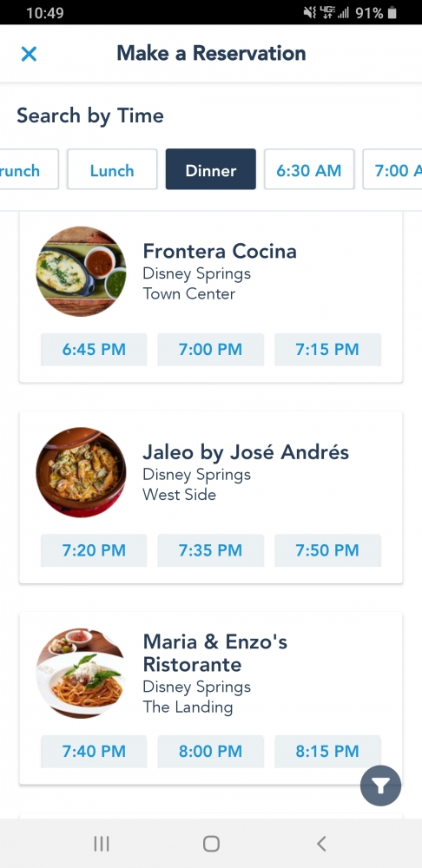Open Jaleo by José Andrés restaurant title
Image resolution: width=422 pixels, height=868 pixels.
click(x=246, y=452)
